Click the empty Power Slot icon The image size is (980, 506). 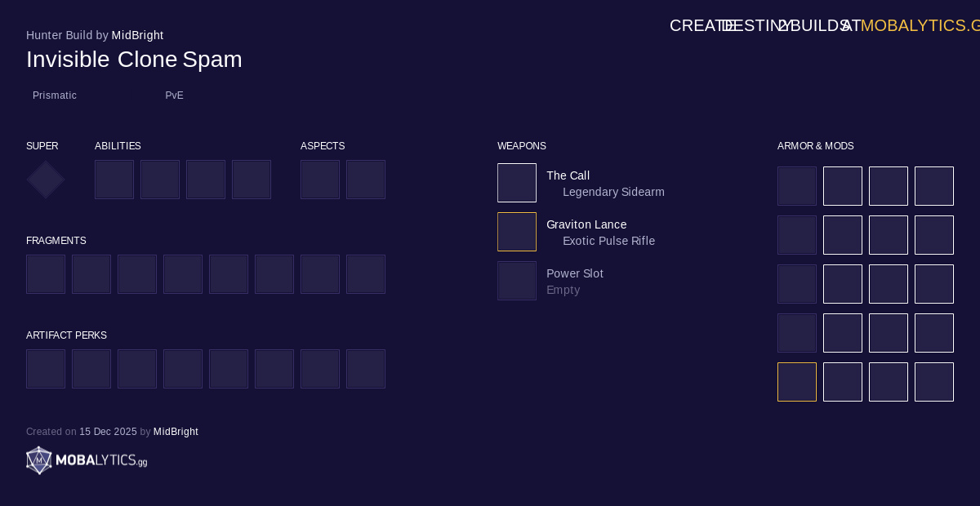[x=517, y=281]
